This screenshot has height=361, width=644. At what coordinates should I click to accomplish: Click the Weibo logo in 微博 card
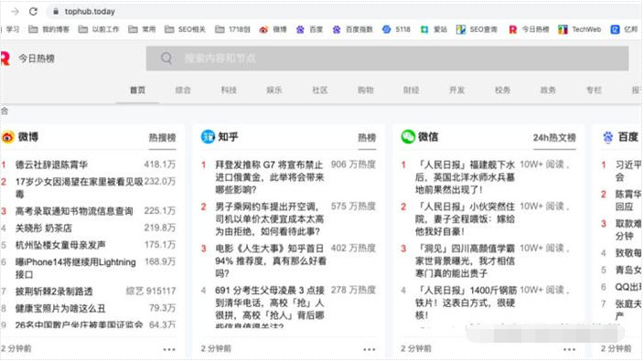(x=8, y=137)
